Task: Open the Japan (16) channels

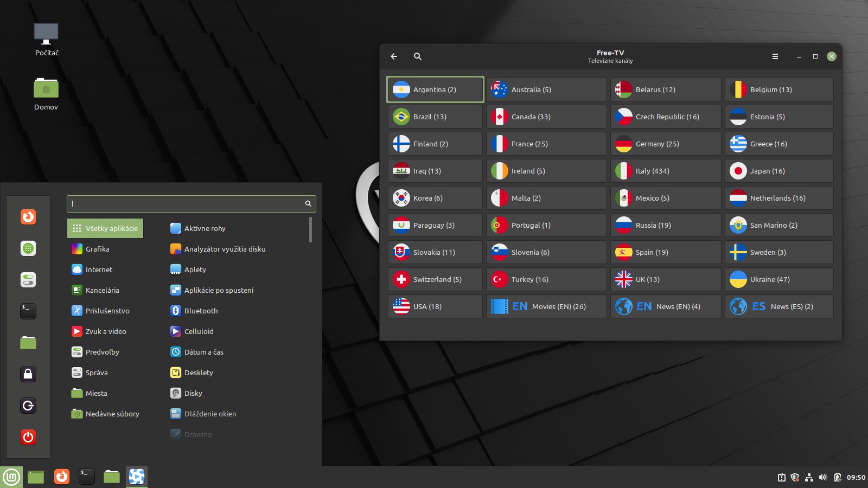Action: [779, 171]
